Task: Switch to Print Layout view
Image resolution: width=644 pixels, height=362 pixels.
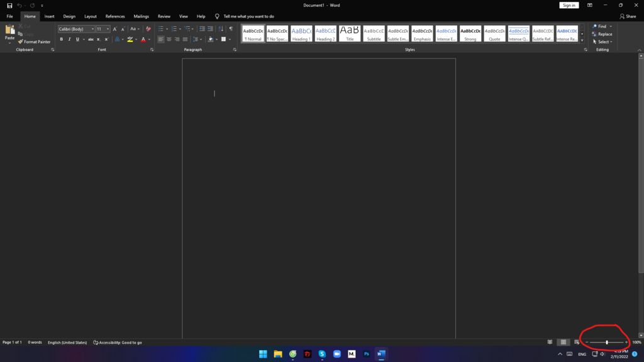Action: [x=563, y=342]
